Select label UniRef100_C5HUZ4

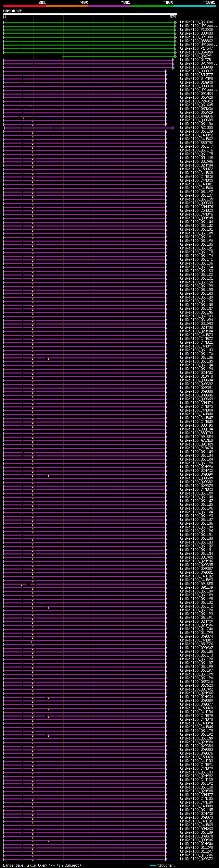coord(196,403)
